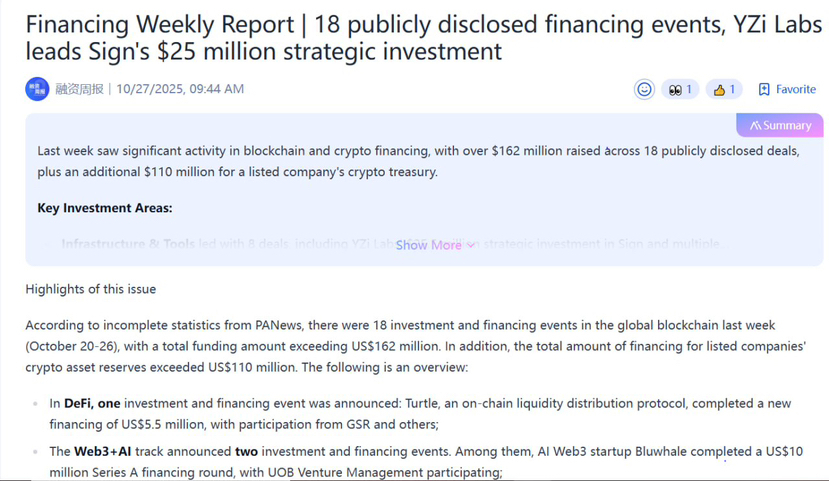This screenshot has width=829, height=481.
Task: Click the Key Investment Areas heading
Action: 105,208
